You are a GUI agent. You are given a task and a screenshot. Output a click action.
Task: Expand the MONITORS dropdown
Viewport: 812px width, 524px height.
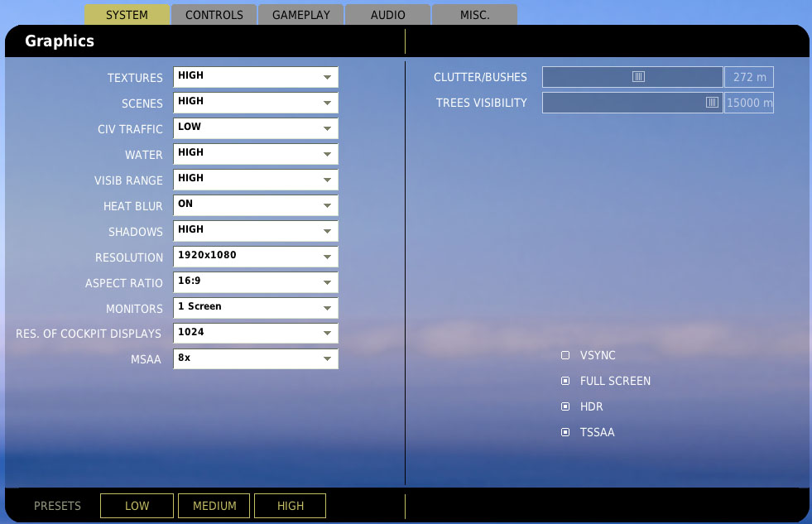pos(255,308)
